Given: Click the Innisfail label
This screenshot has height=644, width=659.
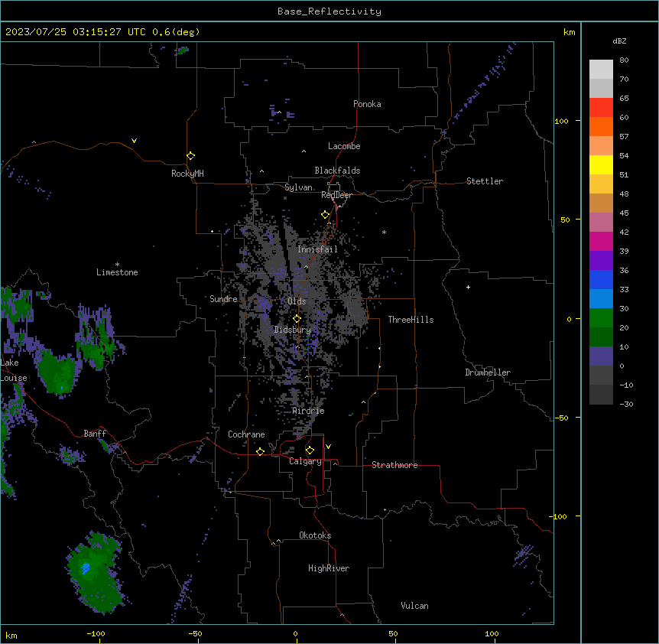Looking at the screenshot, I should [318, 249].
